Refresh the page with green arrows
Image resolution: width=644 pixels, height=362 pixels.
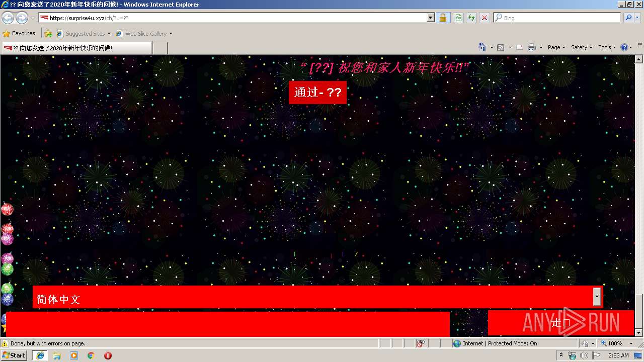click(471, 18)
